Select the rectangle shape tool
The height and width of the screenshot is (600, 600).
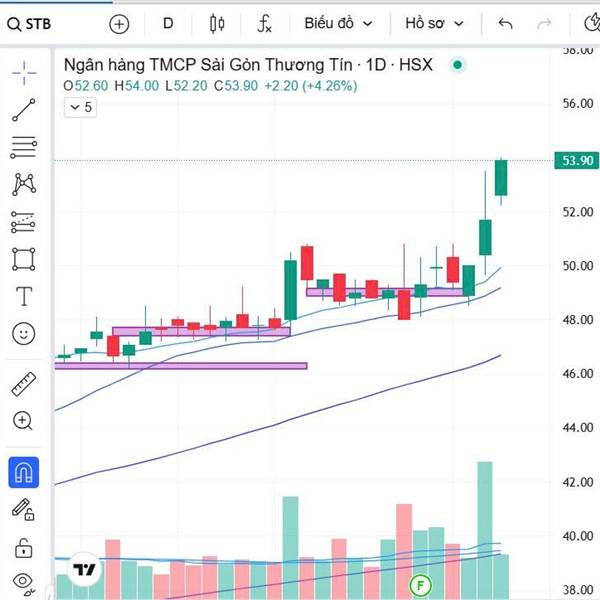tap(24, 259)
